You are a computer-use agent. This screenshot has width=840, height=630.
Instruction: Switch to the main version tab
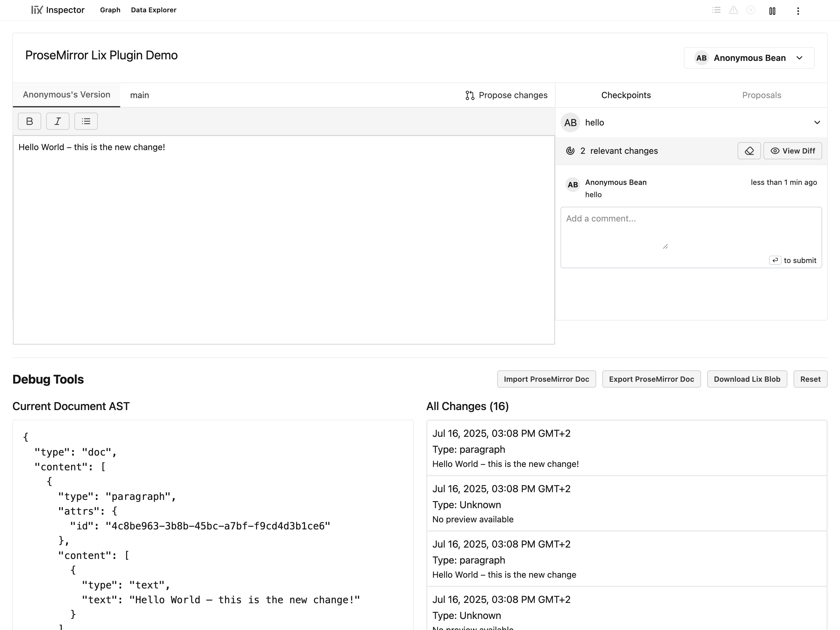[x=139, y=95]
